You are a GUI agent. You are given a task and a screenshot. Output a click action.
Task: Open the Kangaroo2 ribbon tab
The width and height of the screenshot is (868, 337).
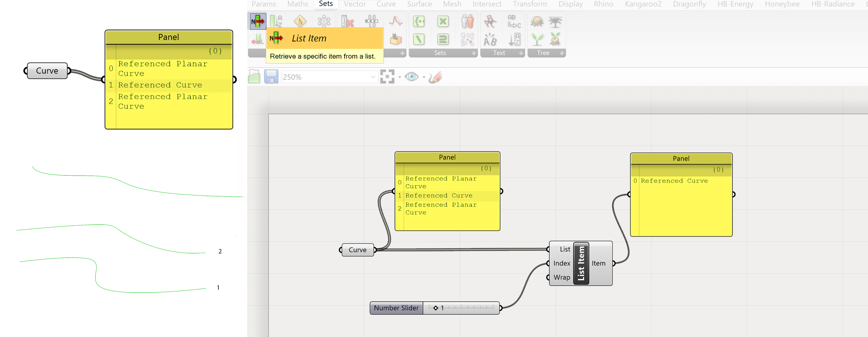click(643, 4)
